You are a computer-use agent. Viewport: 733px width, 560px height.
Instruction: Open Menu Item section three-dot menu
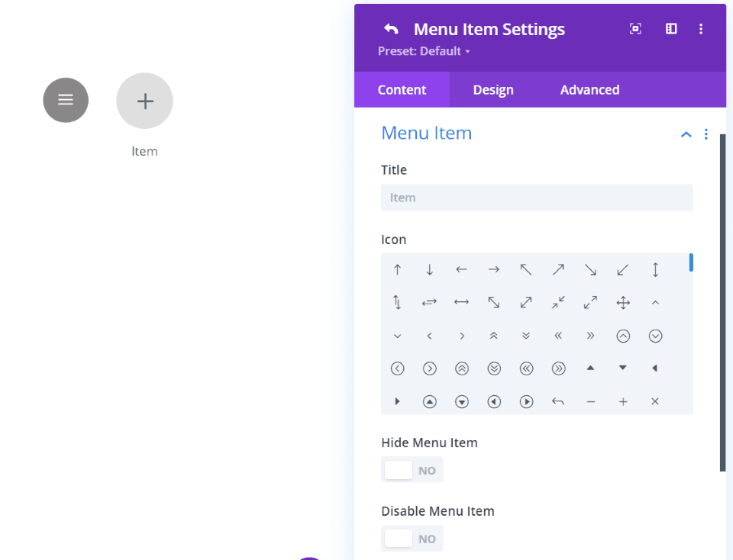tap(706, 134)
